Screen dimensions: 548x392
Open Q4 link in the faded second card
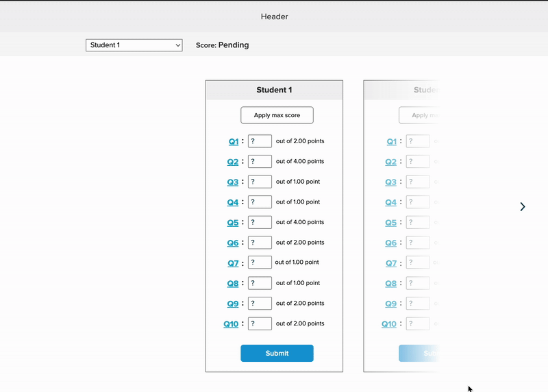click(390, 202)
